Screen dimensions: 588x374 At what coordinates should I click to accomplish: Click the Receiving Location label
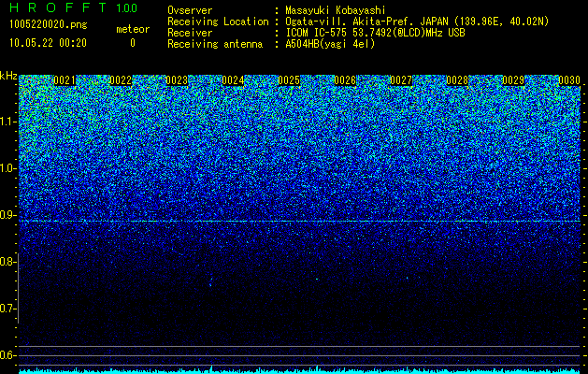(x=218, y=22)
